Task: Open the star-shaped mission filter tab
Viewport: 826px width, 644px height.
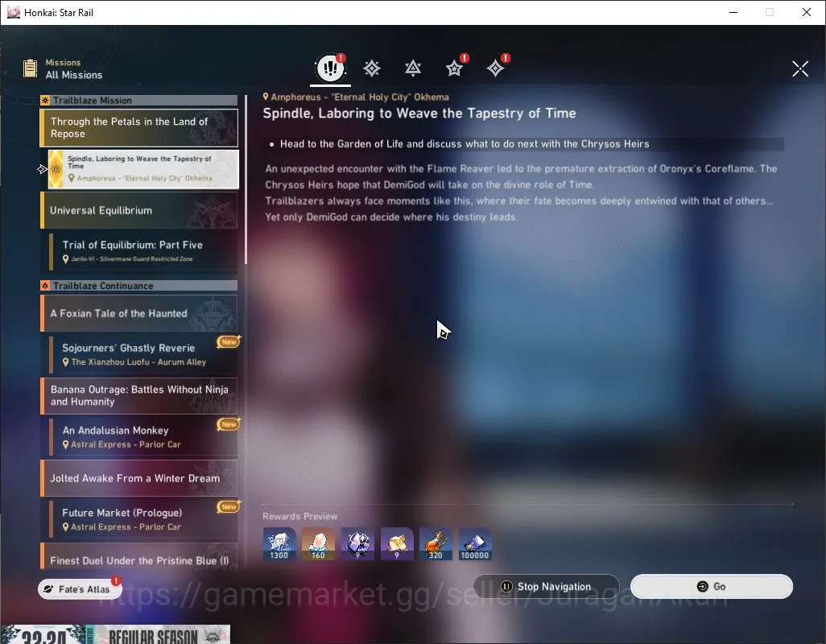Action: [454, 68]
